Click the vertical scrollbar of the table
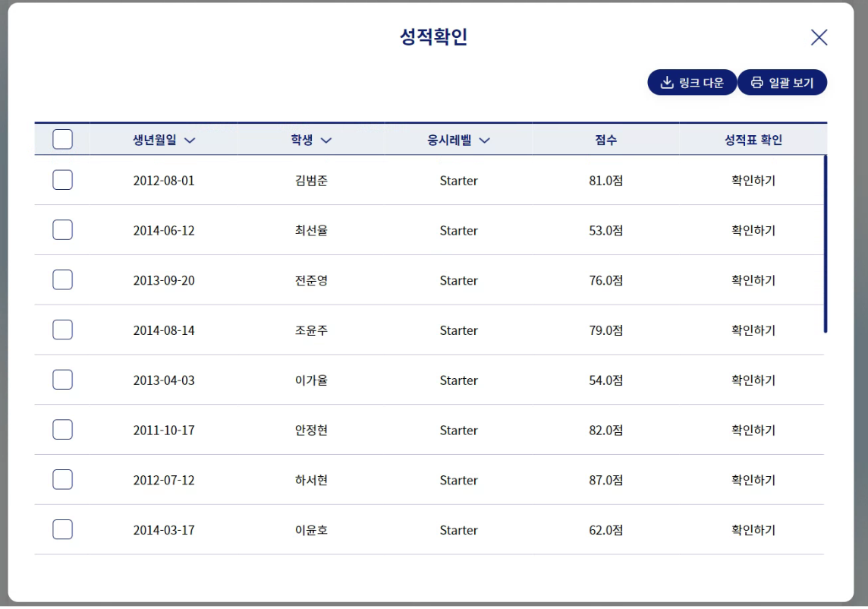This screenshot has width=868, height=609. click(825, 244)
